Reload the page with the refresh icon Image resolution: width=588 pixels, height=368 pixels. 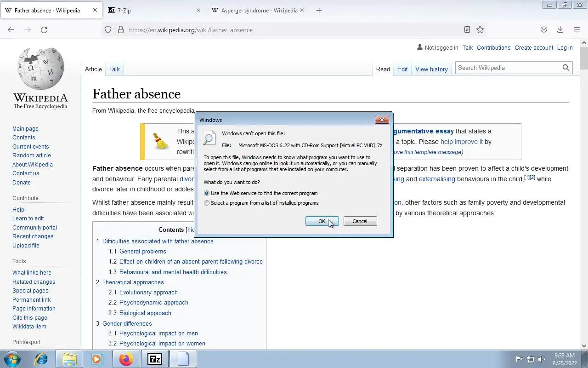[x=44, y=30]
